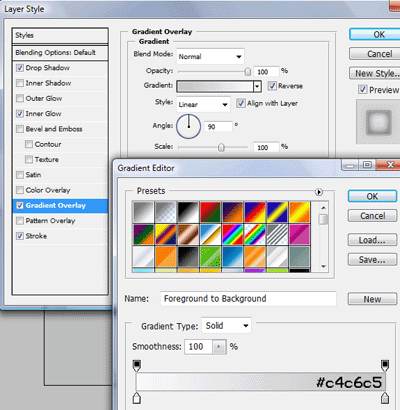Select Styles in the Layer Style list
Image resolution: width=400 pixels, height=410 pixels.
[60, 35]
